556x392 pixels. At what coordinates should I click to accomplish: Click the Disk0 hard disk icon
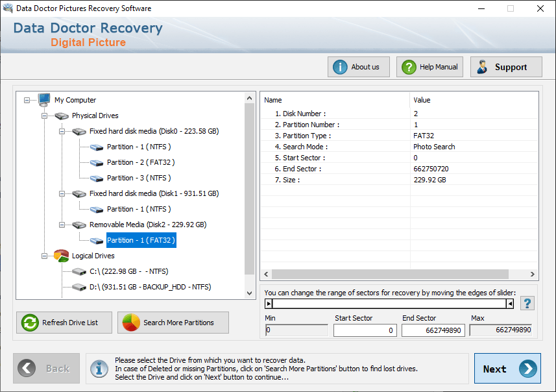coord(79,131)
